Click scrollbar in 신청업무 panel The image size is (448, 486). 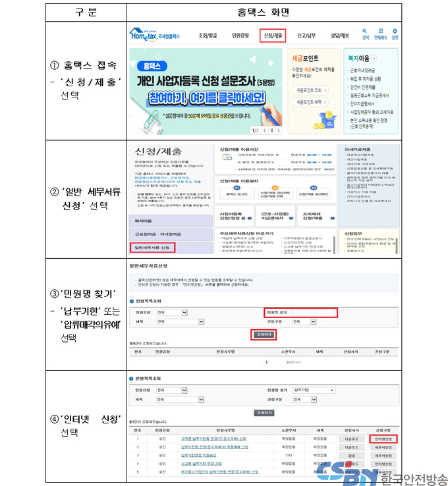(397, 245)
